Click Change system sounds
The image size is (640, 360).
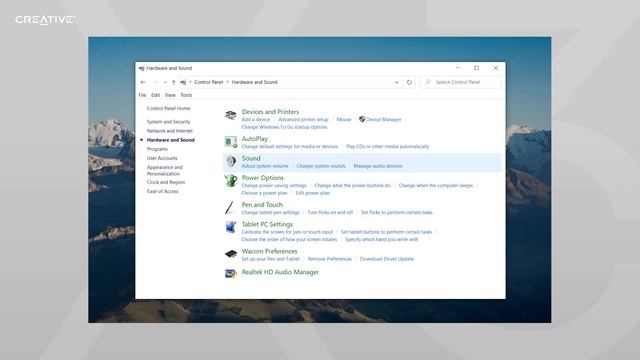tap(321, 166)
